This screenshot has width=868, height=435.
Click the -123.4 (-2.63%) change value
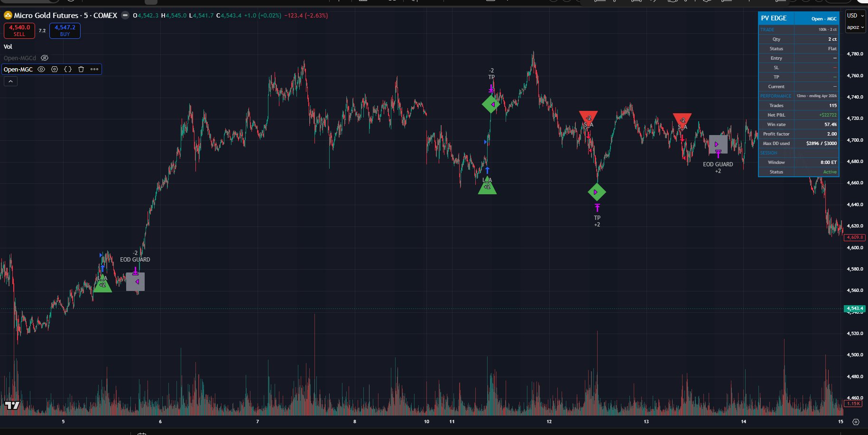pyautogui.click(x=306, y=16)
